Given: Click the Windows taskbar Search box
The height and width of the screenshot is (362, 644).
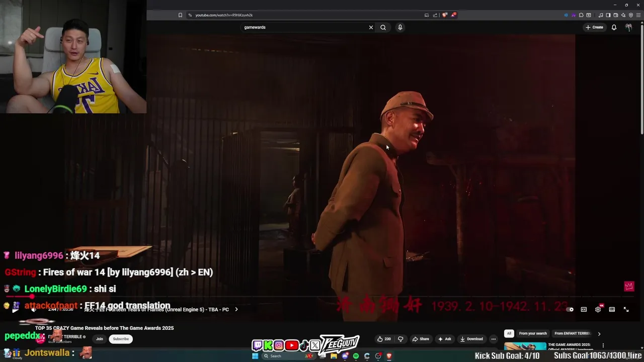Looking at the screenshot, I should pyautogui.click(x=289, y=356).
